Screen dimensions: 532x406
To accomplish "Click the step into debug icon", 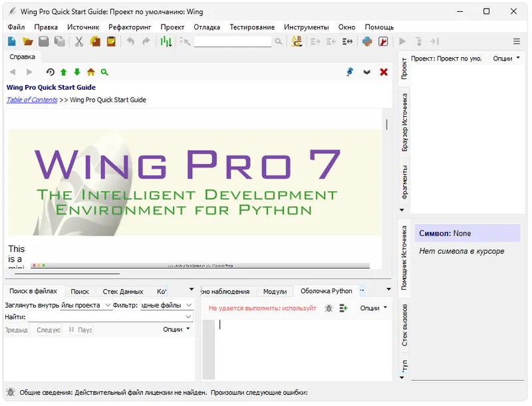I will click(419, 41).
